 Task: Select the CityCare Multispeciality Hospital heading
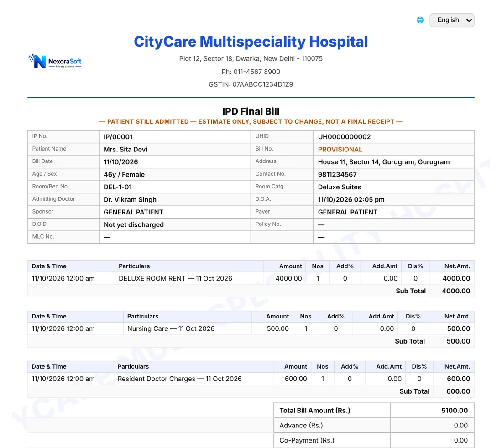coord(251,42)
